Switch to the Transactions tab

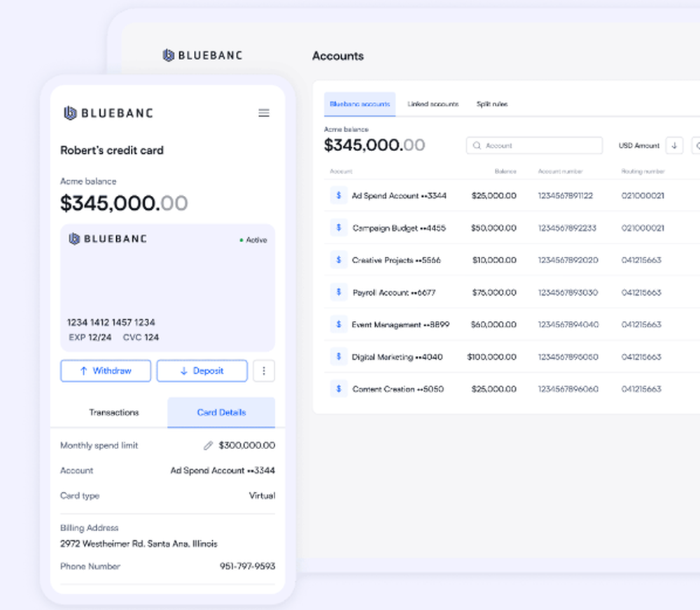[114, 412]
